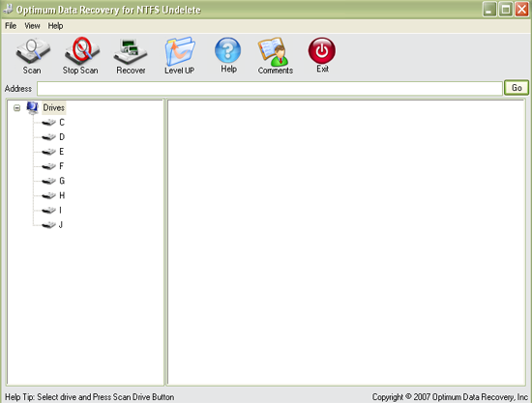Click the Go button

point(517,88)
